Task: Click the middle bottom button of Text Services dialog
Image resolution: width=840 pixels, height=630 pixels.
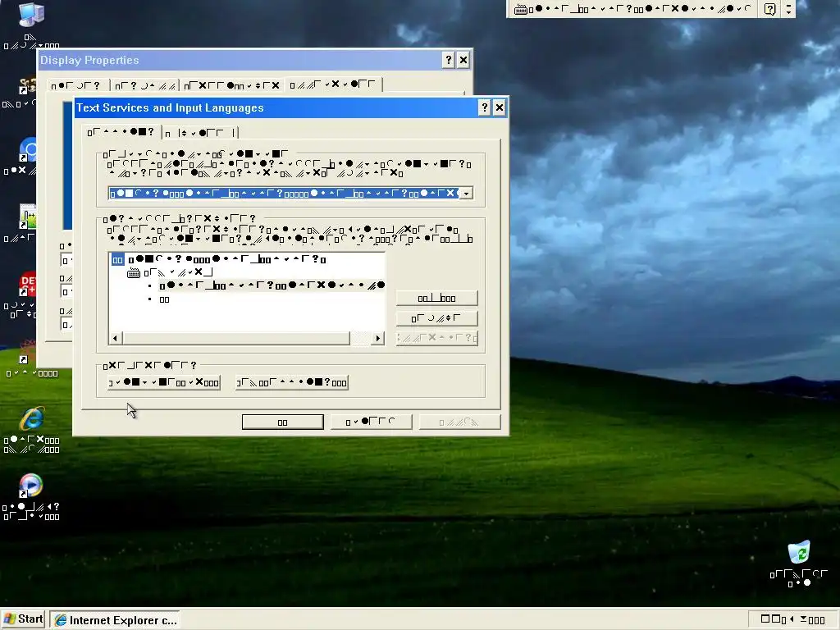Action: point(371,422)
